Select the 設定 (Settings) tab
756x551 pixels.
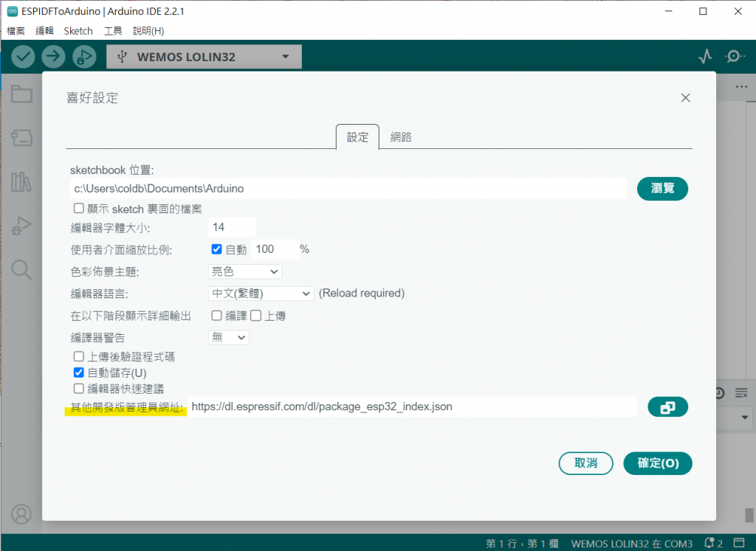pos(358,137)
